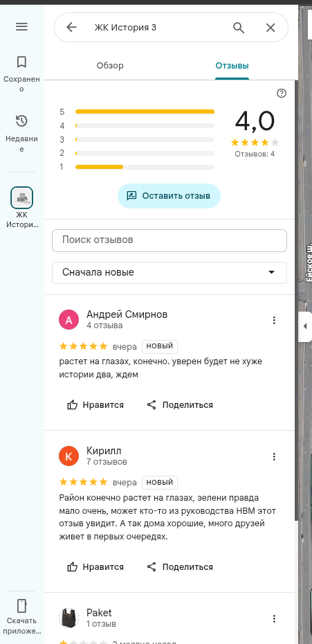Viewport: 312px width, 644px height.
Task: Open the ЖК История thumbnail in sidebar
Action: [x=21, y=198]
